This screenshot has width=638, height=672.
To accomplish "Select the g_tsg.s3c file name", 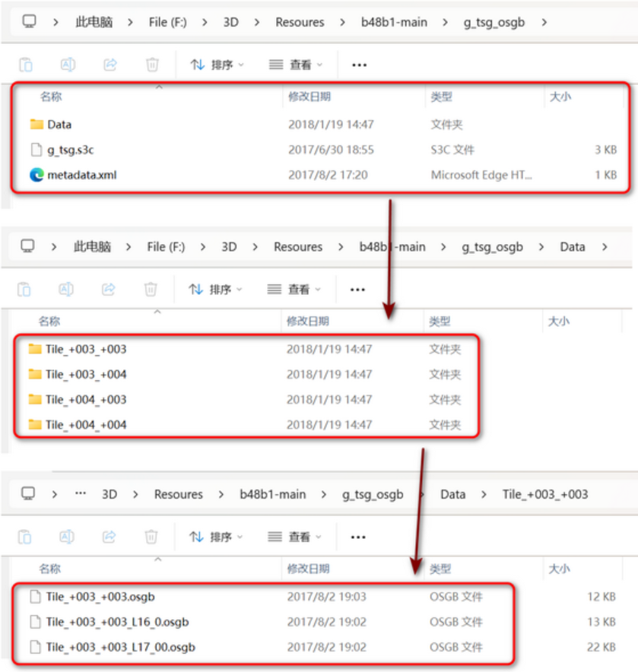I will pos(70,150).
